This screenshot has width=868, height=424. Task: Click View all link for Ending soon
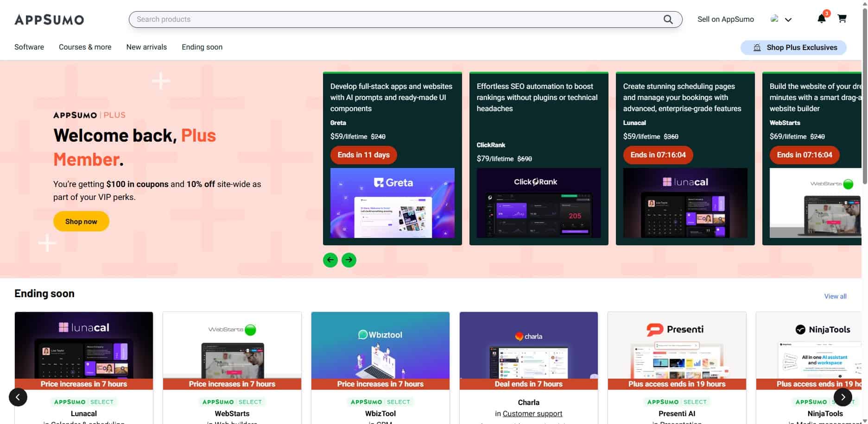(x=835, y=296)
